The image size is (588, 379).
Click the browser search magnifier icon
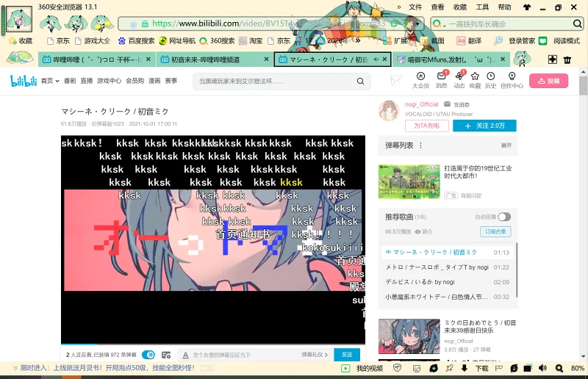click(577, 24)
